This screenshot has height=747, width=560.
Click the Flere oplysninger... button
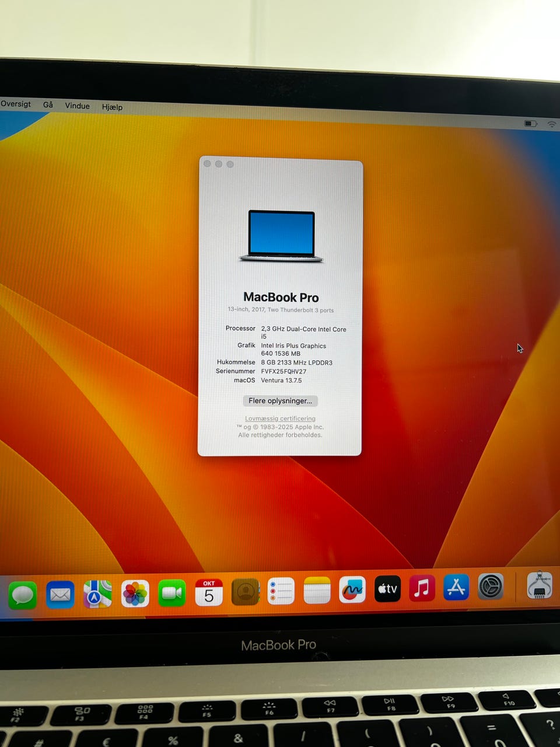[x=280, y=401]
